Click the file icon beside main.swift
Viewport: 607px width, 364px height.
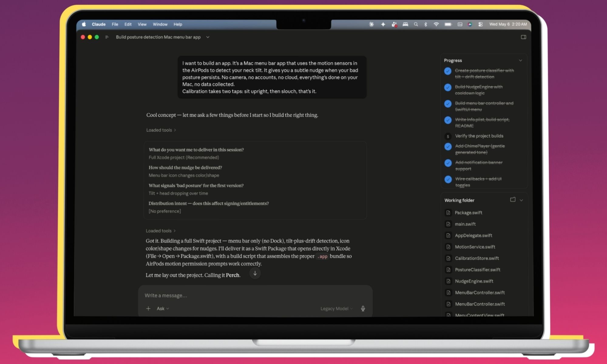pyautogui.click(x=448, y=224)
